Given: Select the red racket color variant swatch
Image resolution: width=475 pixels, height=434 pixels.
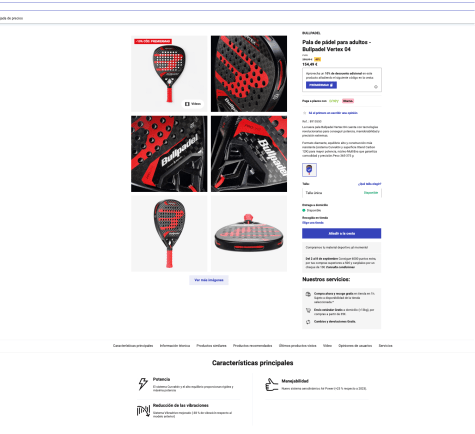Looking at the screenshot, I should (309, 170).
